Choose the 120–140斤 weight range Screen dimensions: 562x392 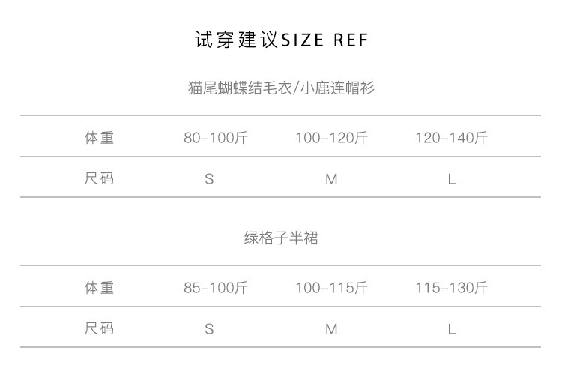[451, 138]
